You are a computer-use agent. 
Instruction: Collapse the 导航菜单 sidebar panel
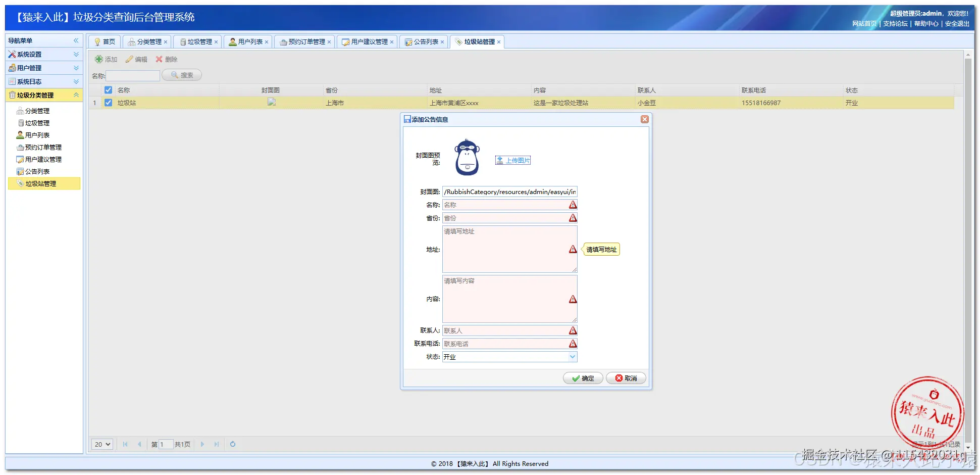tap(76, 40)
